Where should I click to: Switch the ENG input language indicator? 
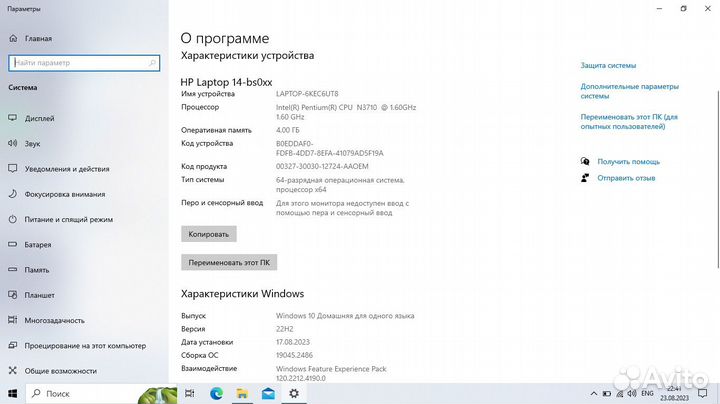(x=647, y=393)
